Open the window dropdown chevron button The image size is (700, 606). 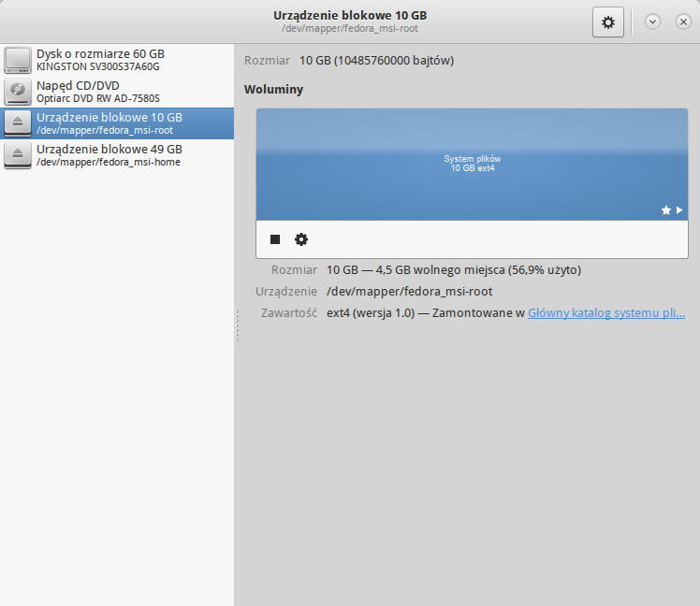[652, 22]
